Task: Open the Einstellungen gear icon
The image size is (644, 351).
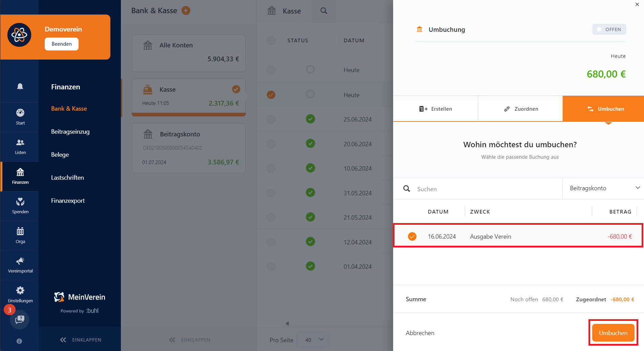Action: pos(20,290)
